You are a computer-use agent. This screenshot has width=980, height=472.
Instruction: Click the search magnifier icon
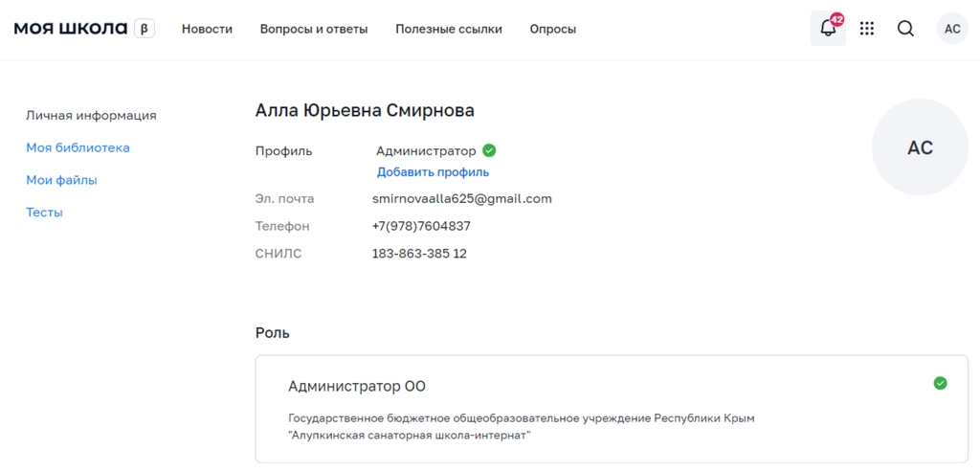905,29
